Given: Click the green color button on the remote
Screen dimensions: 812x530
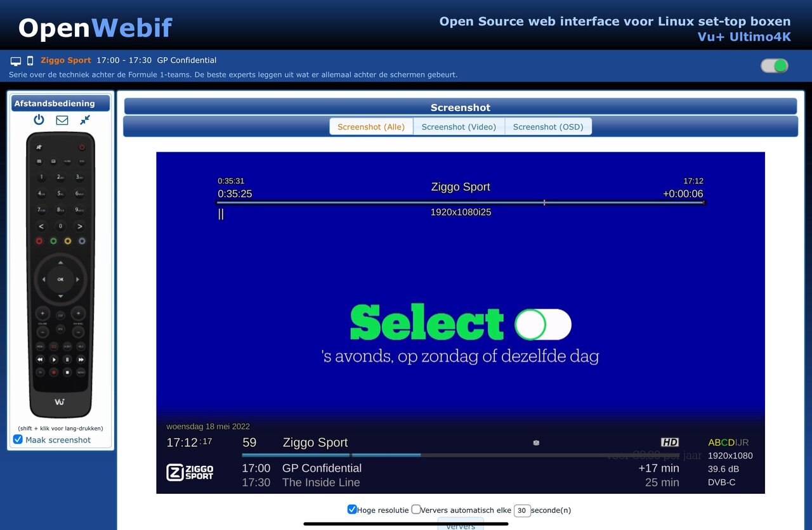Looking at the screenshot, I should 53,242.
